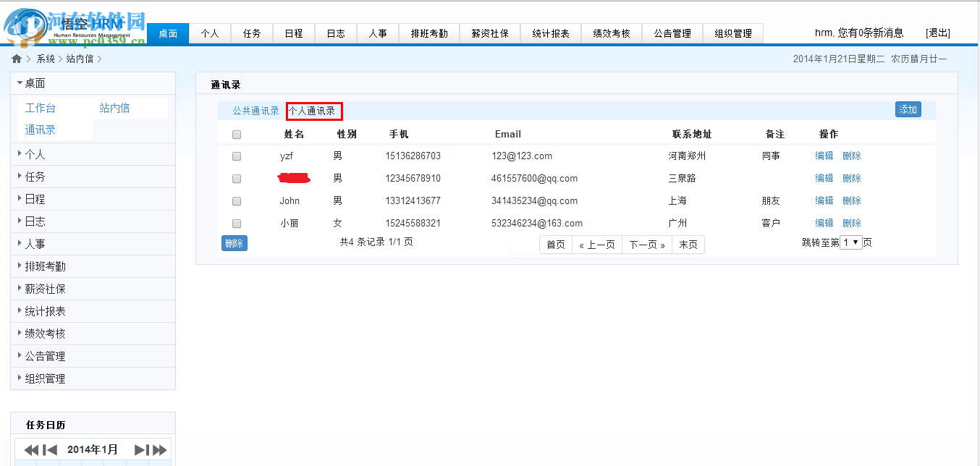
Task: Check the checkbox next to contact yzf
Action: pos(236,156)
